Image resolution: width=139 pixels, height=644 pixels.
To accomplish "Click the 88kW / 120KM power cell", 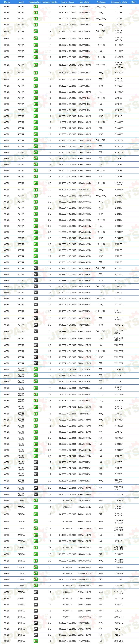I will [x=84, y=611].
